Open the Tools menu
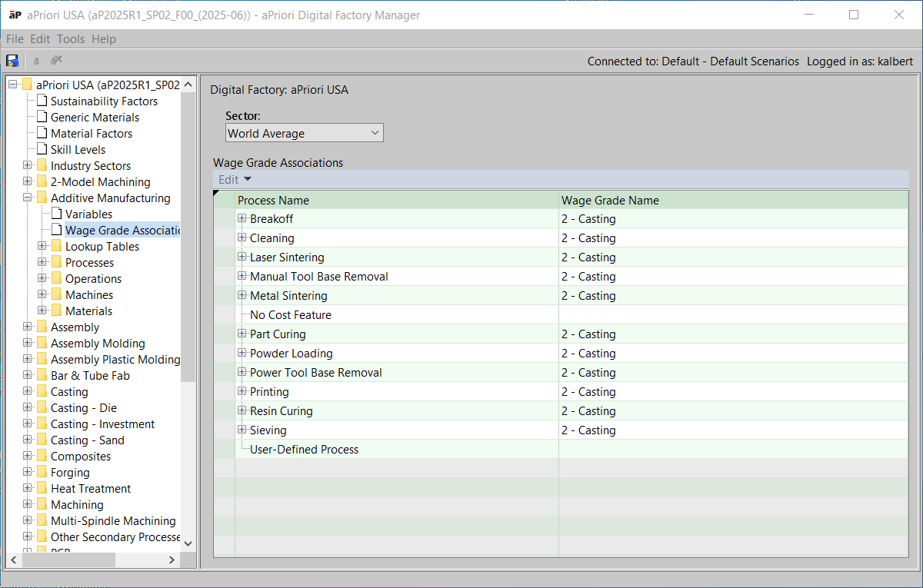This screenshot has width=923, height=588. 71,38
